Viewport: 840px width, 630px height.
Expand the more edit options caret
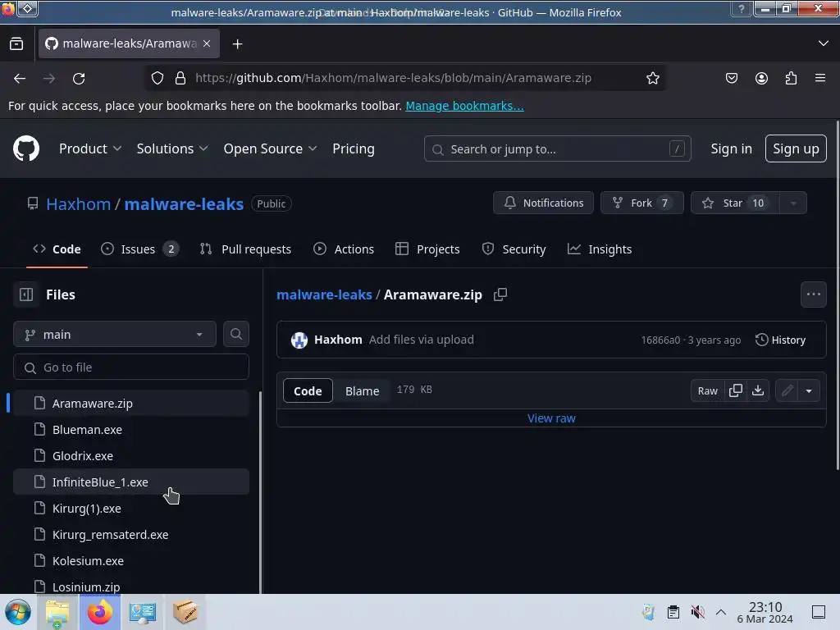pos(809,390)
